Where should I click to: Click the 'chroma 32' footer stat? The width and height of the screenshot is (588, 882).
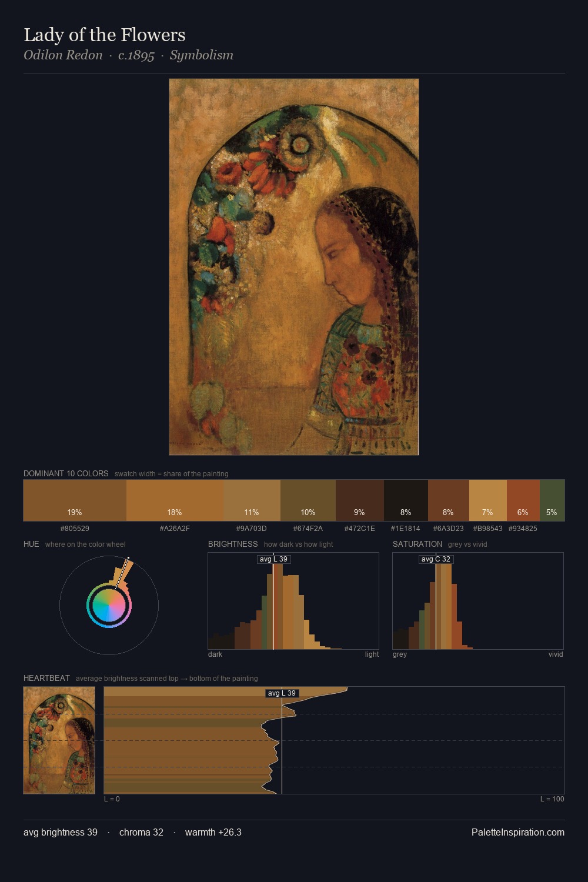coord(141,833)
